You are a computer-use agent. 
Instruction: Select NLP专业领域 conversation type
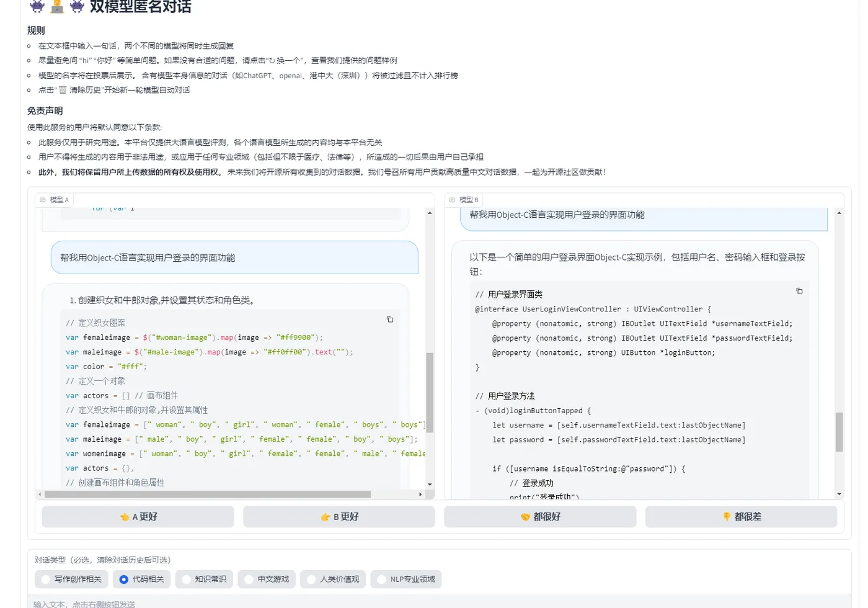[x=406, y=579]
